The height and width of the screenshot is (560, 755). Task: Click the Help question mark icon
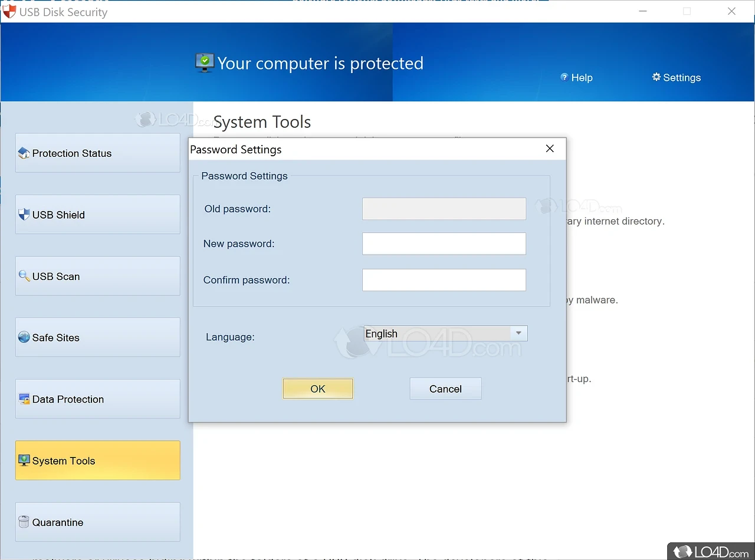(564, 77)
